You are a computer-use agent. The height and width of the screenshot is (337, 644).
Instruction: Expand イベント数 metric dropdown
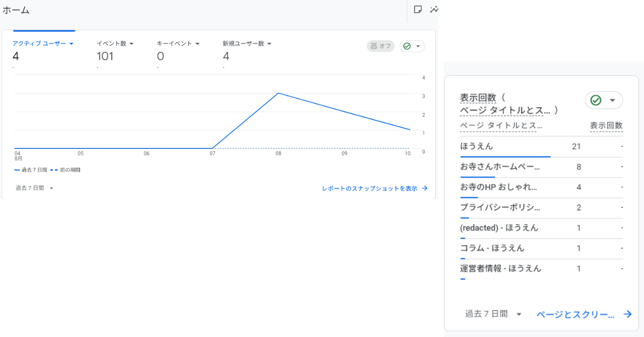(131, 44)
